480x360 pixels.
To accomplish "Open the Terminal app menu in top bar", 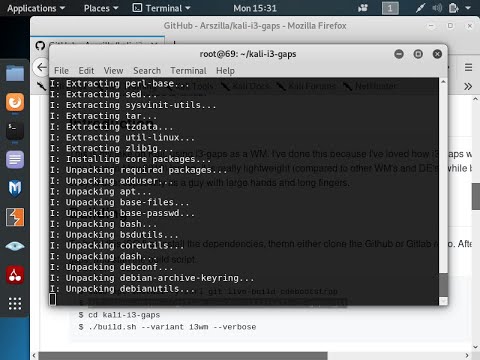I will pos(161,8).
